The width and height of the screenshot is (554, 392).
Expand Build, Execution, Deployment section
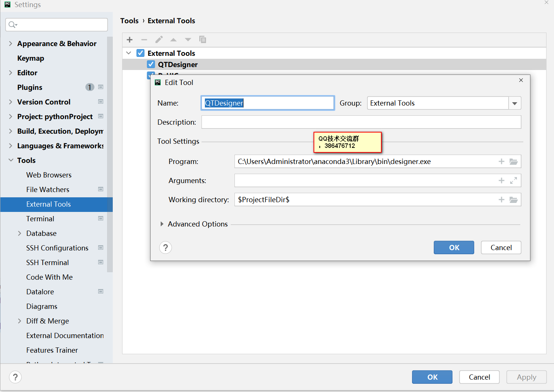click(x=10, y=131)
